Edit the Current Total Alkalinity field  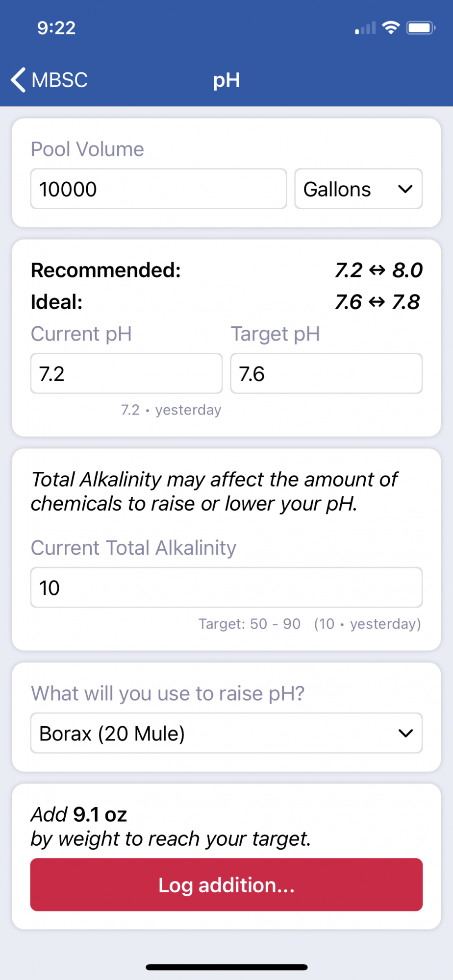click(226, 588)
